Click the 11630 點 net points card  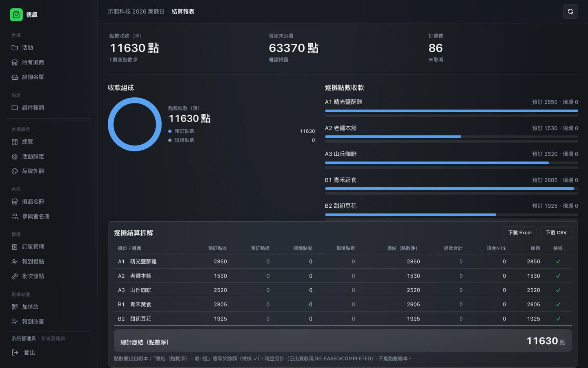pyautogui.click(x=134, y=48)
